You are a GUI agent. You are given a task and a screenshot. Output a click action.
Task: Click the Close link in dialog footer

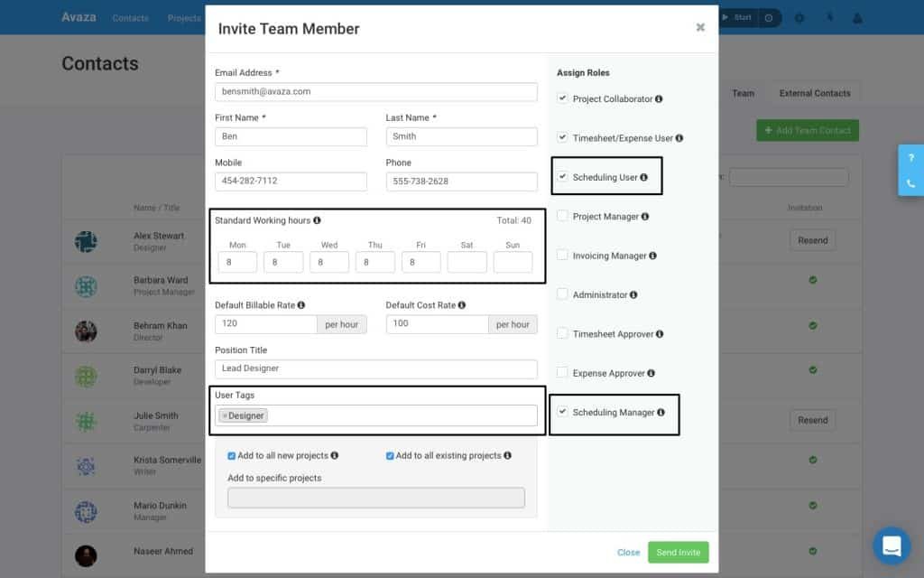[x=628, y=553]
